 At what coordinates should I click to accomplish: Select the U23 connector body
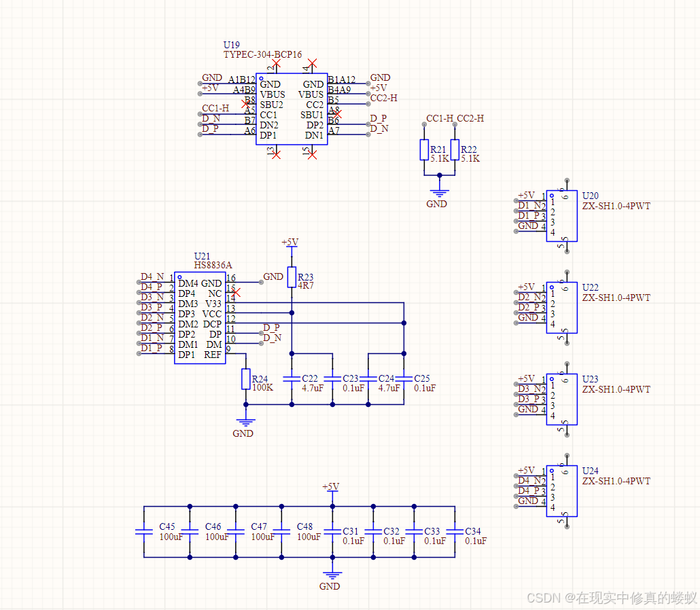561,399
